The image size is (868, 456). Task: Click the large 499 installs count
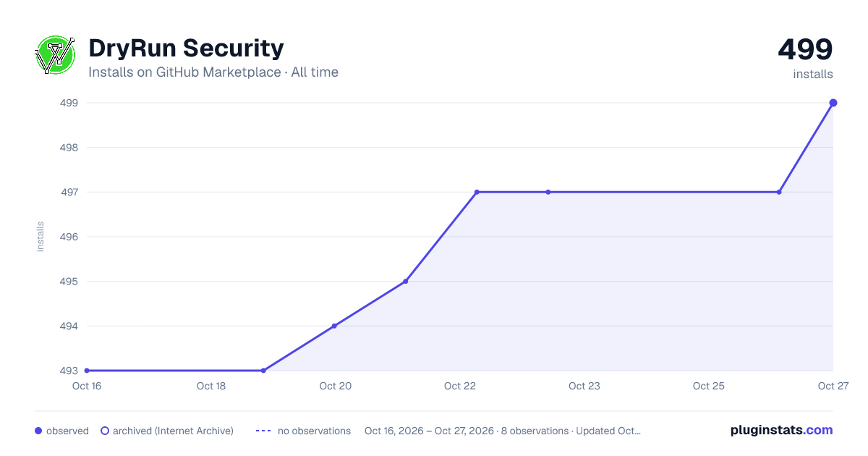[805, 50]
